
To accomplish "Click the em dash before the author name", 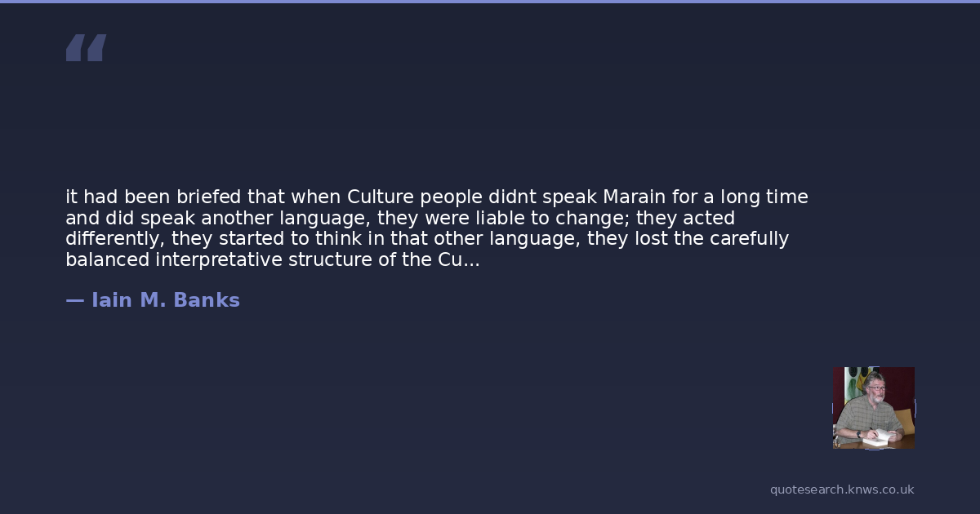I will [x=74, y=300].
